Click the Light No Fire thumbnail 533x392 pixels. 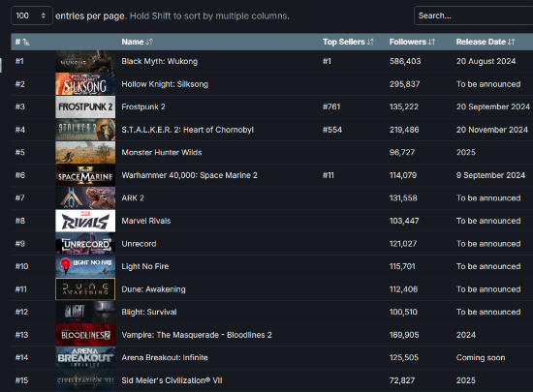85,266
